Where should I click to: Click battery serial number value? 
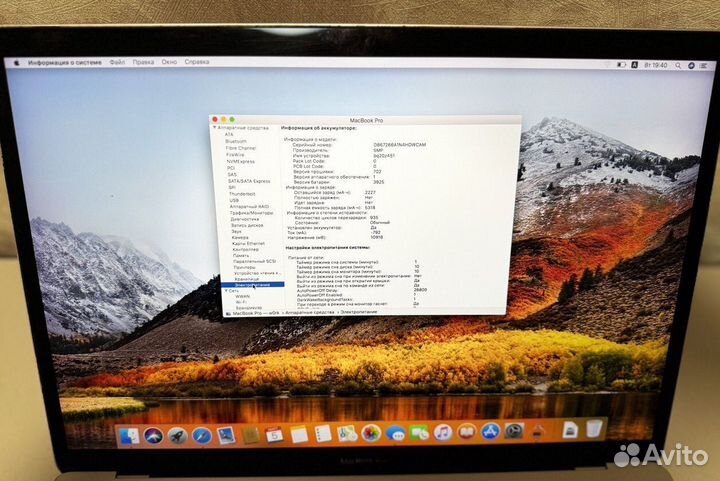(399, 145)
